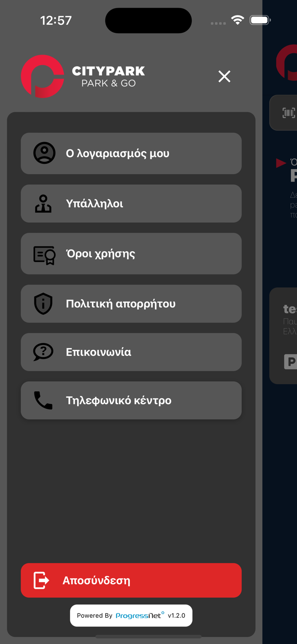Image resolution: width=297 pixels, height=644 pixels.
Task: Call via Τηλεφωνικό κέντρο entry
Action: 131,401
